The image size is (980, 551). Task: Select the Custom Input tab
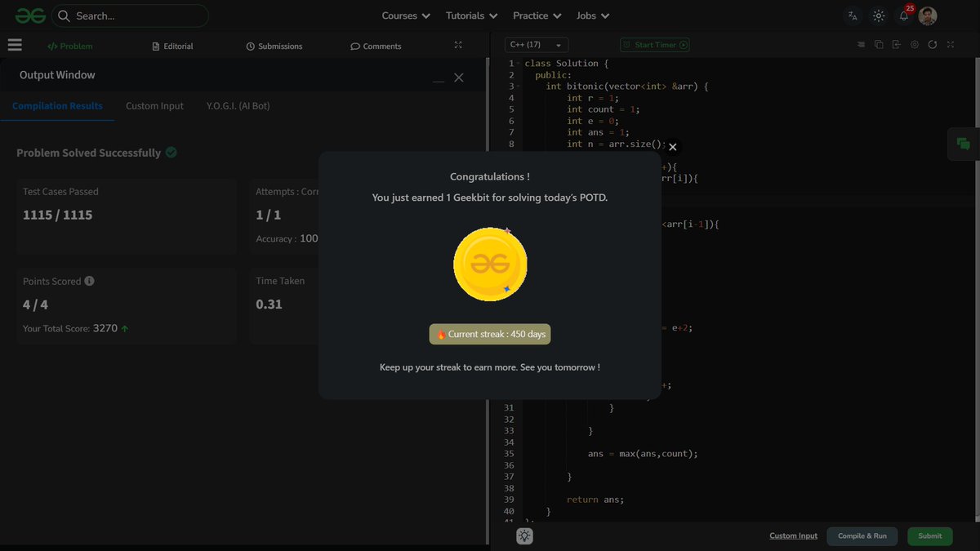pos(154,106)
